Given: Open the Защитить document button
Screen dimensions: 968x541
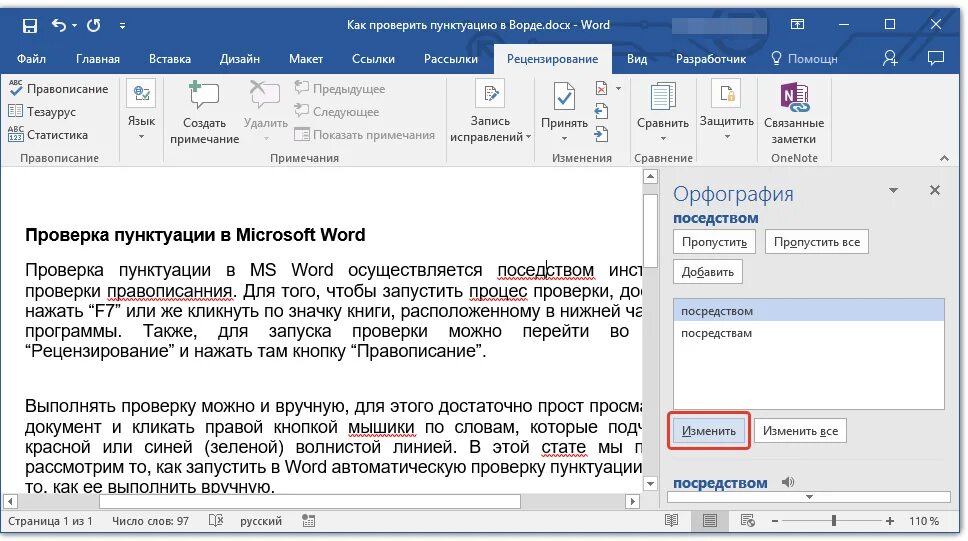Looking at the screenshot, I should pos(727,111).
